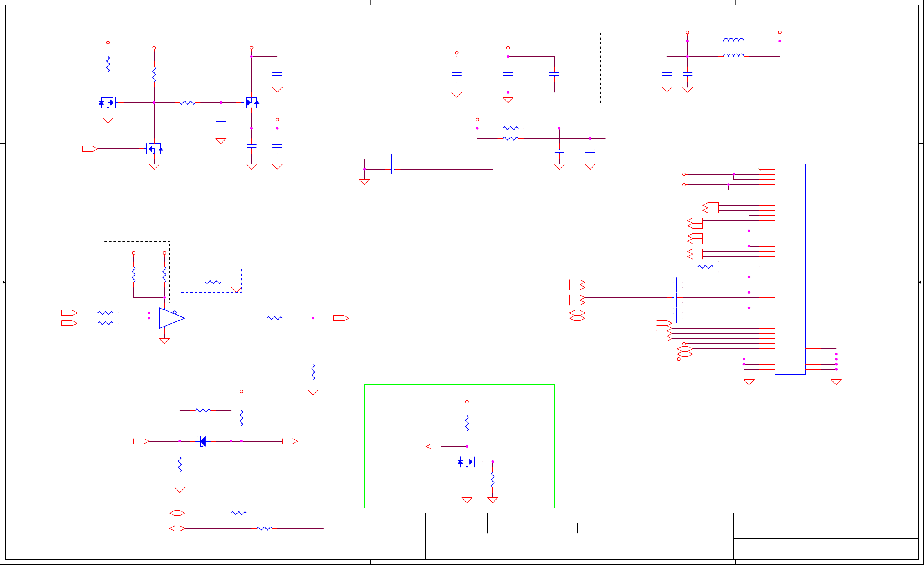Click the transistor inside the green box

tap(467, 462)
